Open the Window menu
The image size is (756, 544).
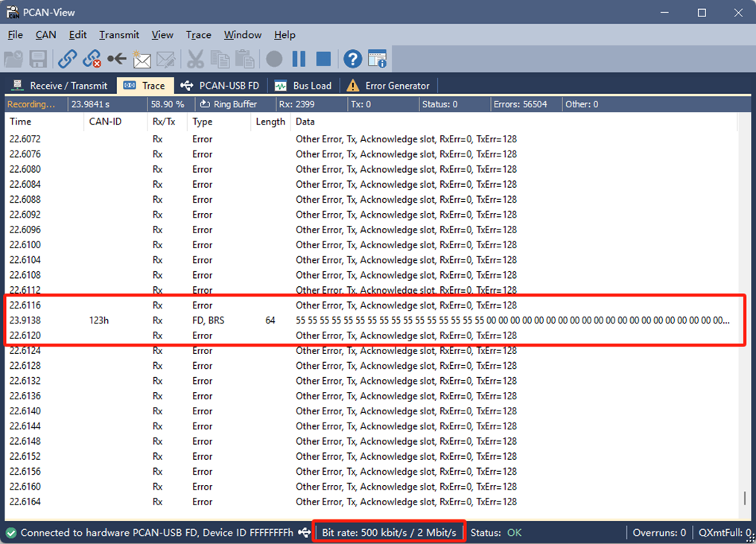[x=243, y=35]
